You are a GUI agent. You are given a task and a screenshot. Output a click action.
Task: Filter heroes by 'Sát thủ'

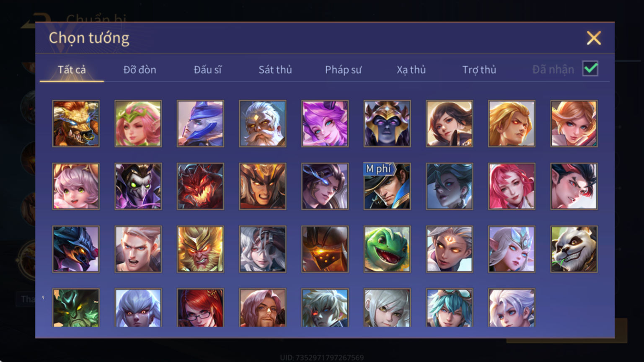coord(275,70)
